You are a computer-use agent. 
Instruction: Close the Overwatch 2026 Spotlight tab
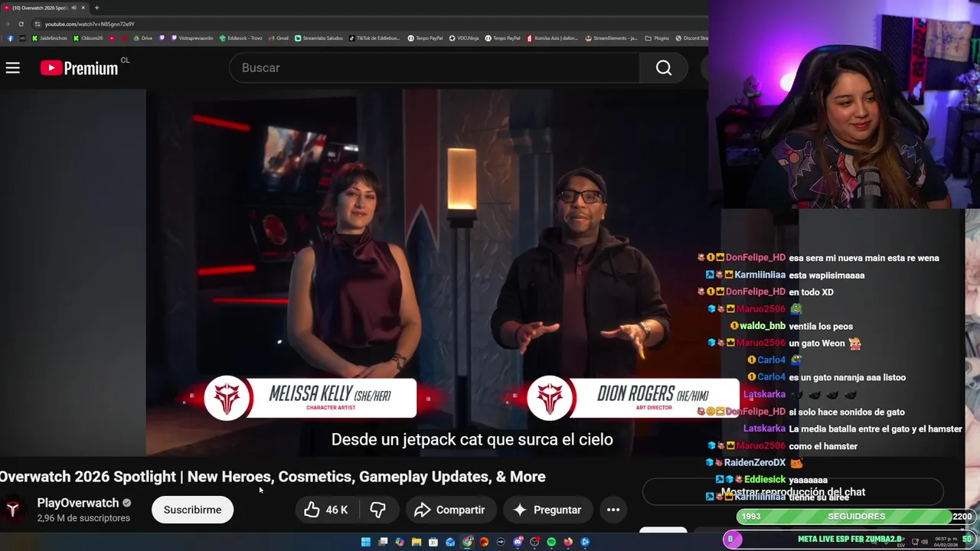point(83,8)
